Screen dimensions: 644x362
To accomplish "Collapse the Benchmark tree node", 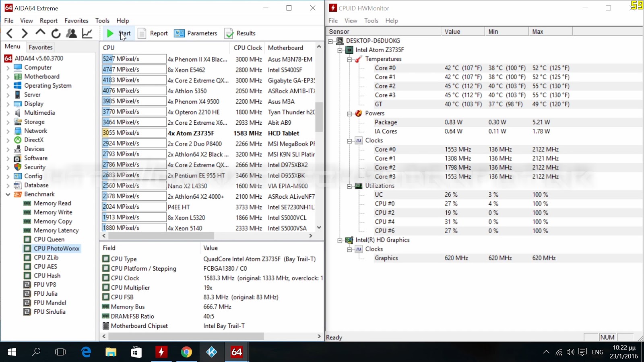I will [8, 195].
